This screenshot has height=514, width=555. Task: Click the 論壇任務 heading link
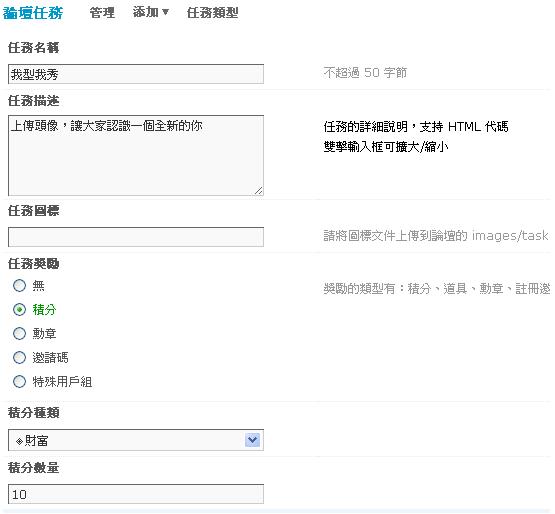[33, 13]
